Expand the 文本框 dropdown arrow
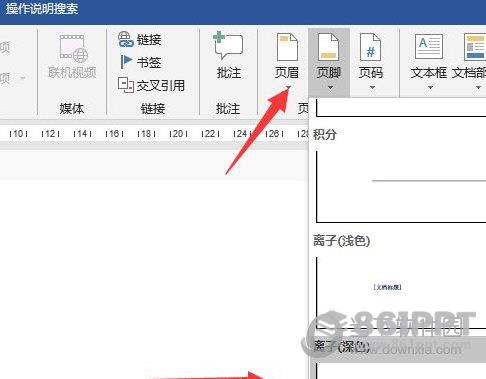Image resolution: width=486 pixels, height=379 pixels. [x=430, y=87]
